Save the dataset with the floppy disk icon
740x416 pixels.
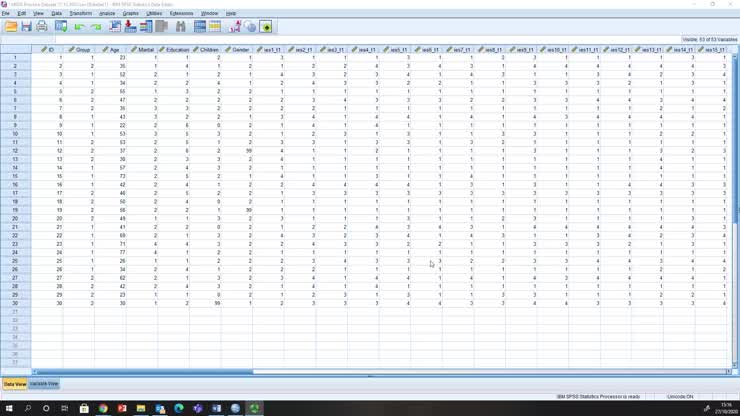pos(26,27)
